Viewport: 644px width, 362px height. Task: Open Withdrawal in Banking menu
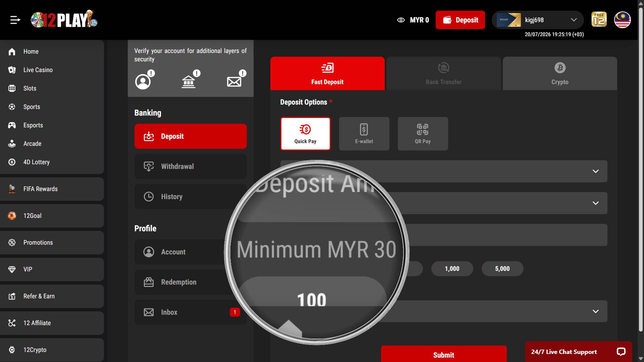point(191,167)
